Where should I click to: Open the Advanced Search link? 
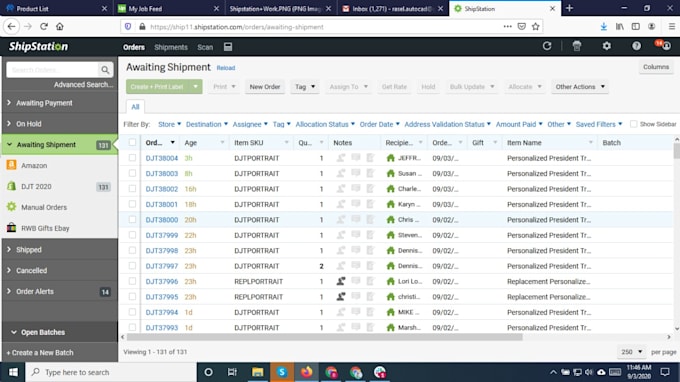click(83, 85)
